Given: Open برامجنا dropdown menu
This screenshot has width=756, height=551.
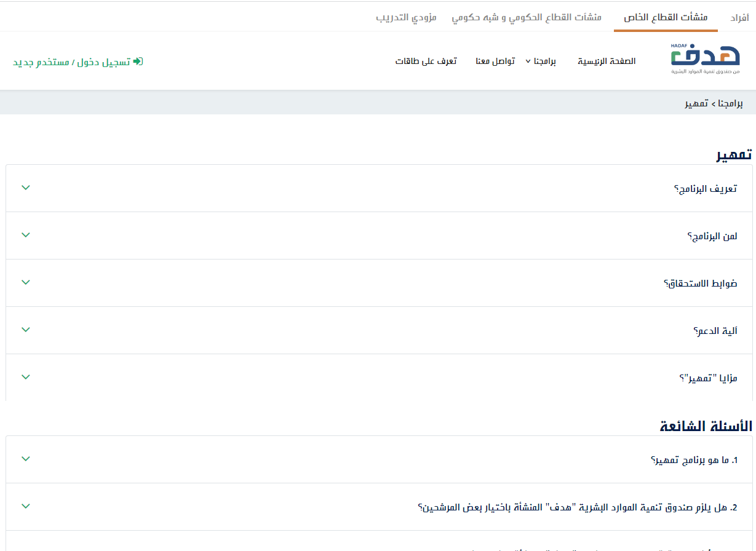Looking at the screenshot, I should 541,61.
